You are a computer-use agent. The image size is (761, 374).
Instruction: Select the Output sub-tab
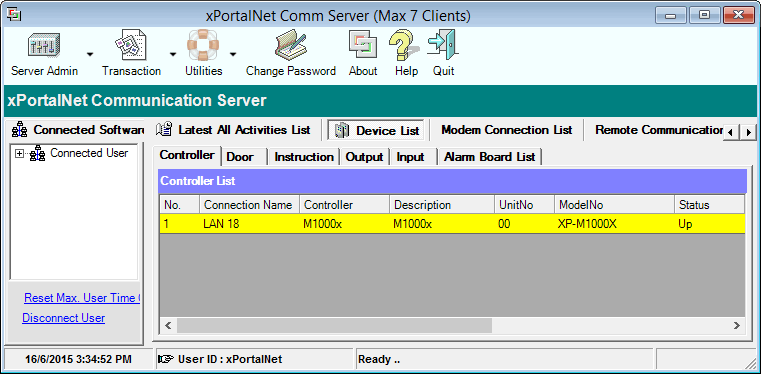(364, 157)
